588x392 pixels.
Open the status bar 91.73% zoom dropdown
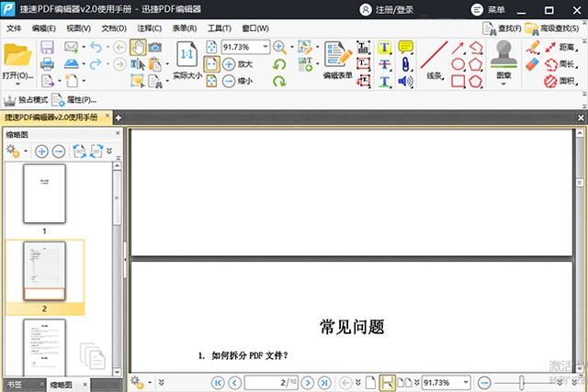(466, 383)
